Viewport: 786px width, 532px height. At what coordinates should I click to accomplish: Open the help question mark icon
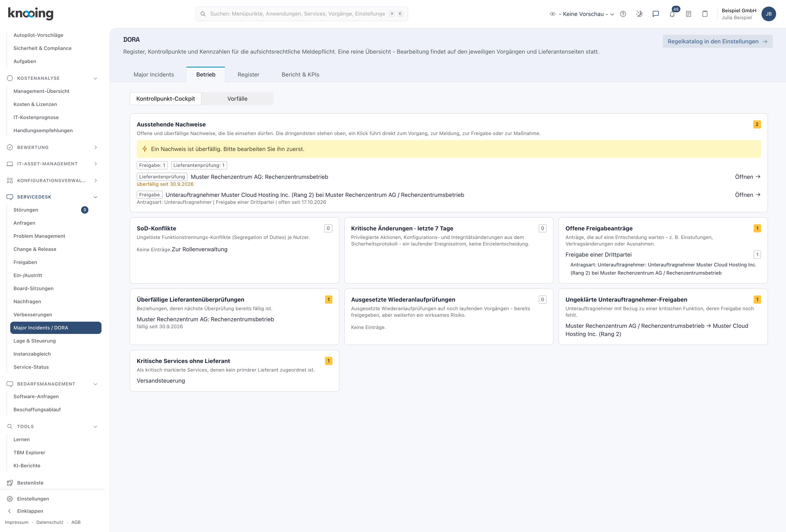[x=623, y=14]
